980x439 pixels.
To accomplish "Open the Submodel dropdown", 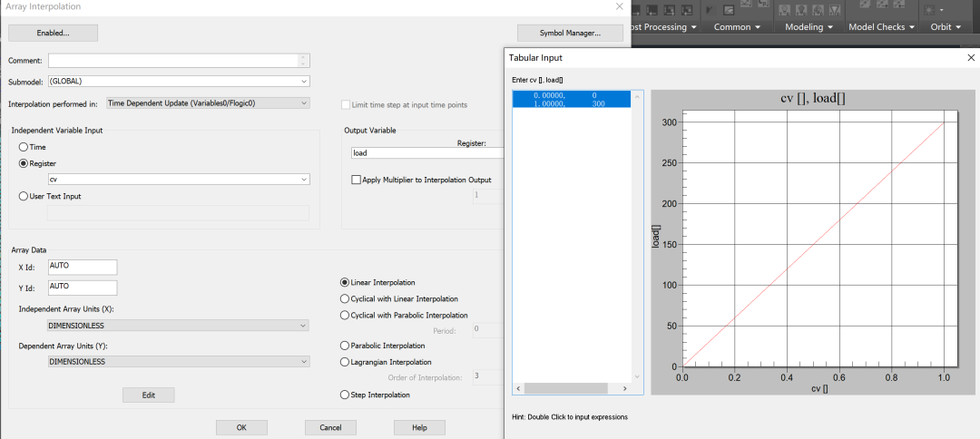I will [x=179, y=82].
